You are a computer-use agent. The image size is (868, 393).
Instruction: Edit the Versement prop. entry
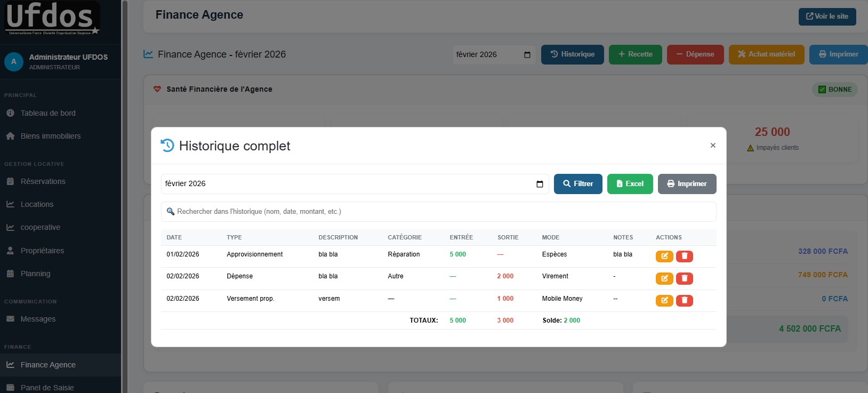(664, 301)
